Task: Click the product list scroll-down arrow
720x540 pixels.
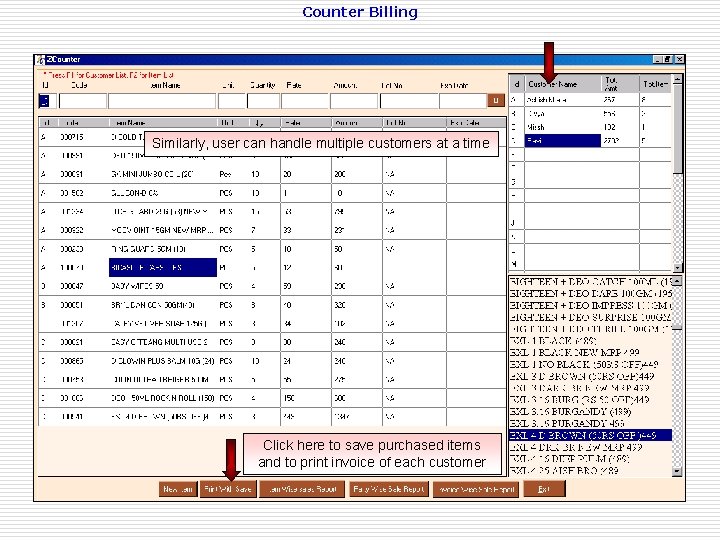Action: coord(677,471)
